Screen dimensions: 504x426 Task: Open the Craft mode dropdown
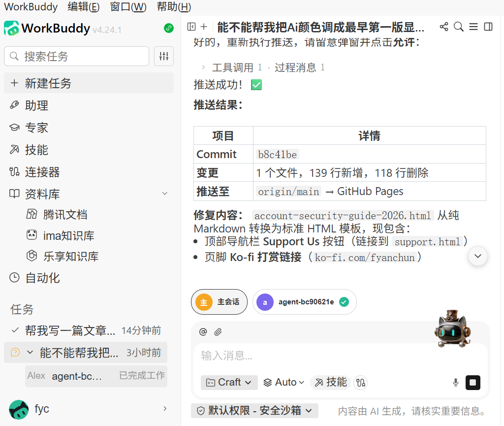tap(229, 382)
